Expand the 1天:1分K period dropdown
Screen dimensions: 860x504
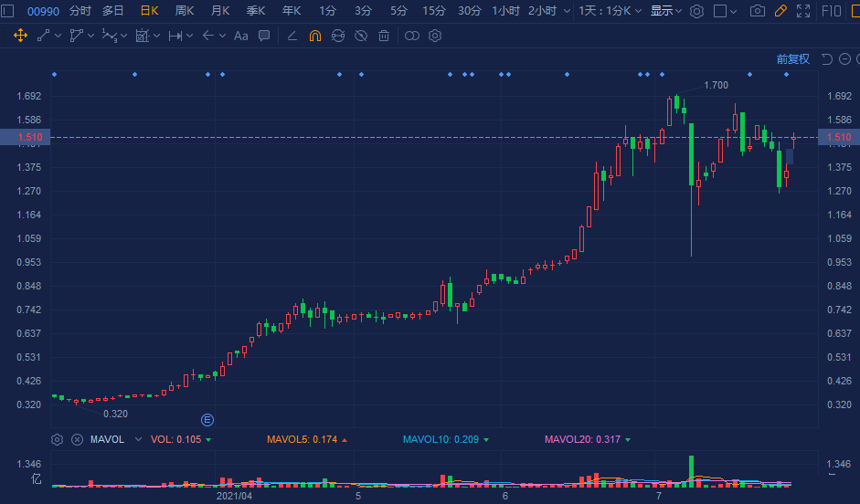coord(609,11)
